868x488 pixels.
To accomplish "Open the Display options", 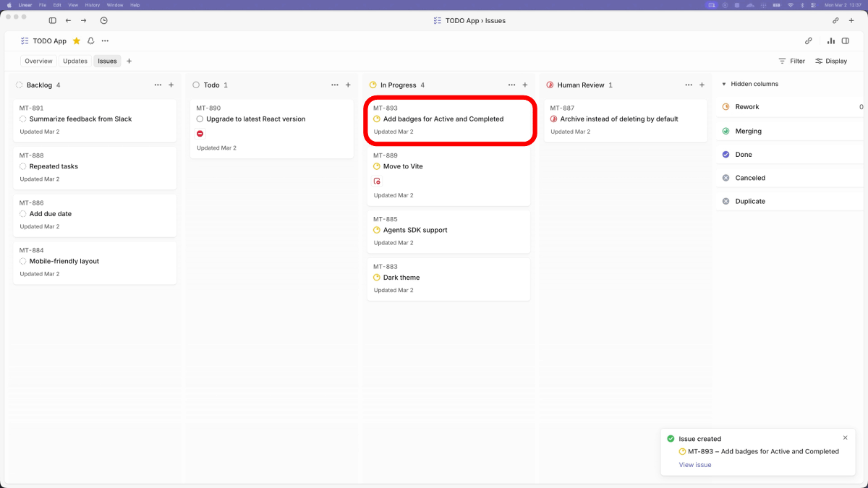I will pyautogui.click(x=831, y=61).
